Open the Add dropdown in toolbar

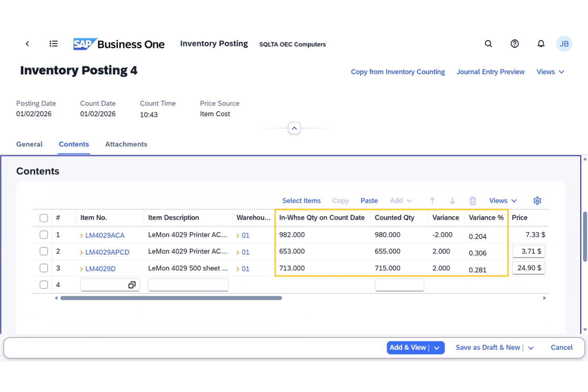point(401,201)
